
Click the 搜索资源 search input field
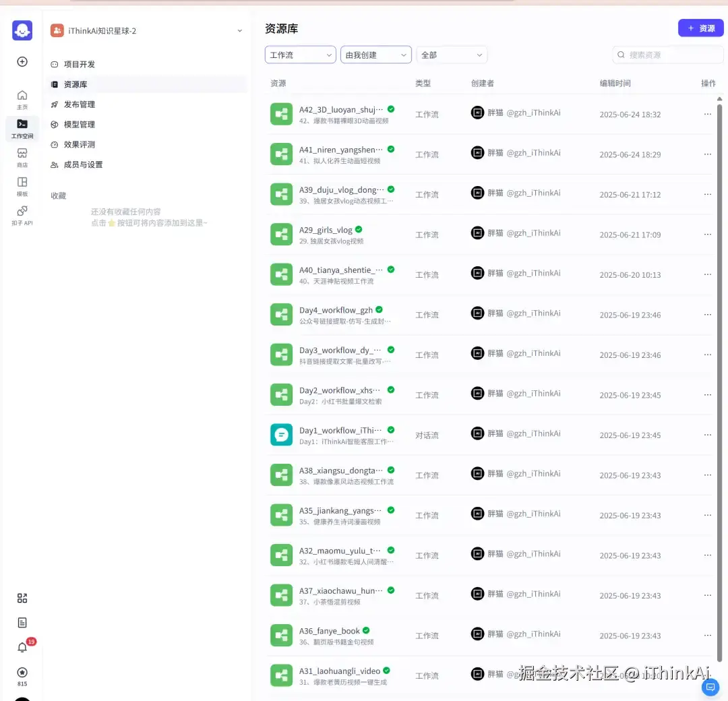[x=667, y=55]
